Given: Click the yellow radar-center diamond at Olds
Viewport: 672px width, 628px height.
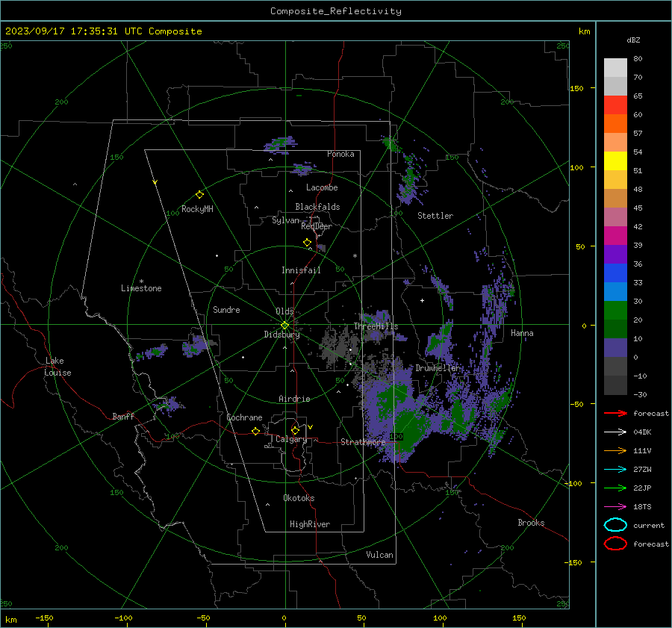Looking at the screenshot, I should coord(284,326).
